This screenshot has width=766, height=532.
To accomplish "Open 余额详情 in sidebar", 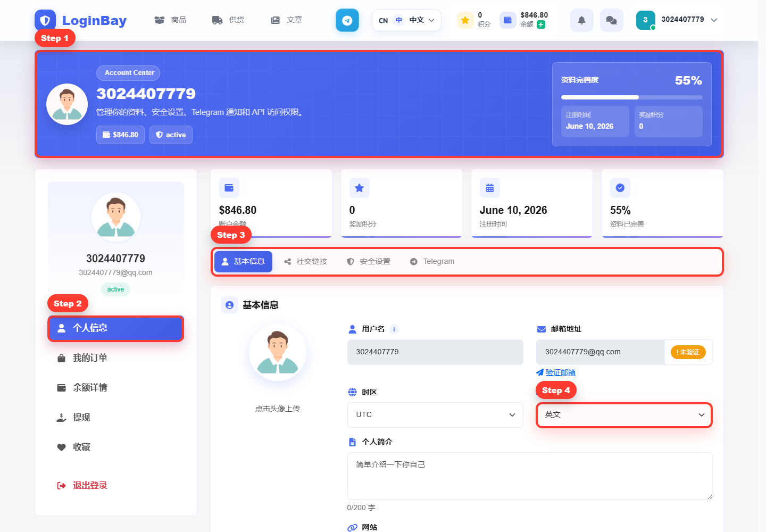I will click(x=116, y=388).
